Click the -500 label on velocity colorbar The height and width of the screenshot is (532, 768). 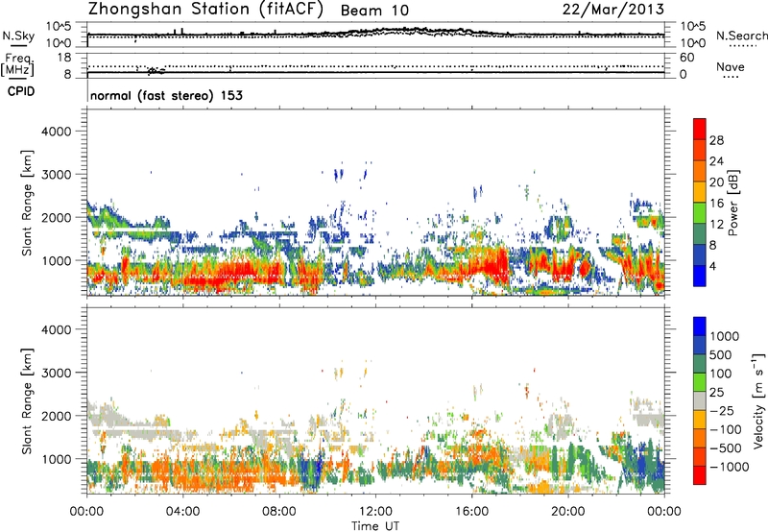click(726, 448)
